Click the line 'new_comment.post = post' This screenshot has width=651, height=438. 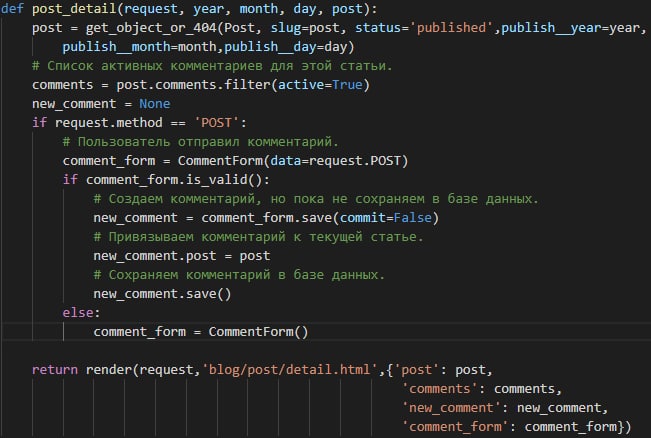pos(181,256)
